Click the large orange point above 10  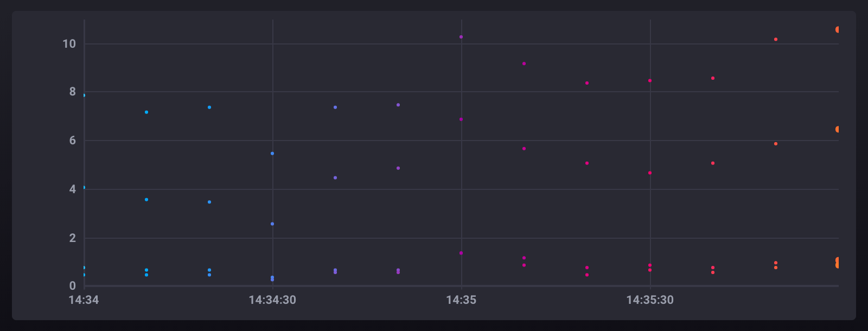[838, 30]
